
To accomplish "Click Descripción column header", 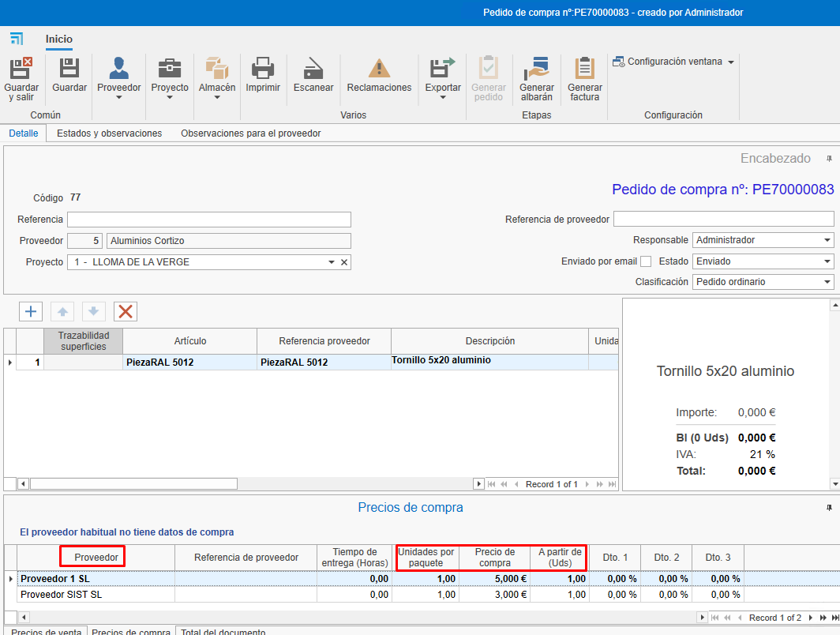I will (x=489, y=341).
